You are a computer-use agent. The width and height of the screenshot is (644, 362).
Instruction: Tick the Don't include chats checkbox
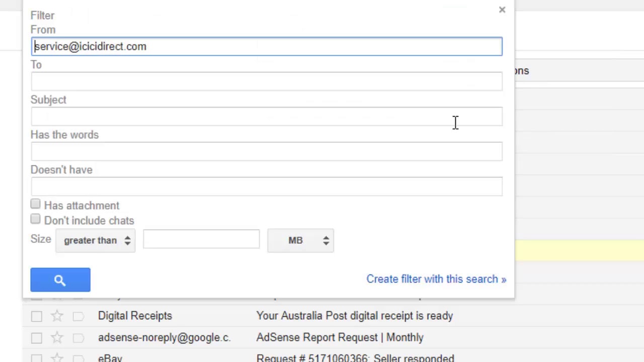(35, 219)
